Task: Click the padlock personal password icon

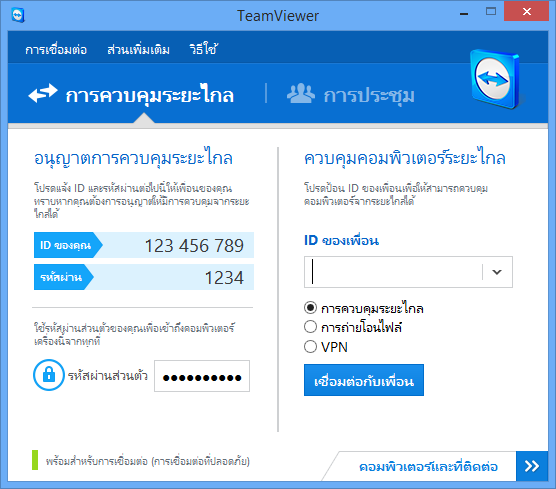Action: coord(49,375)
